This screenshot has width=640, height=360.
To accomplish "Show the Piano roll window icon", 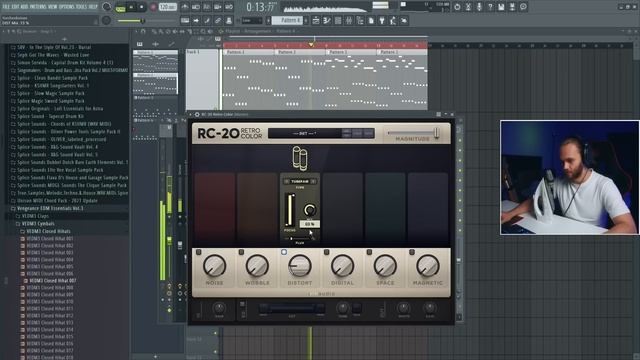I will pos(327,20).
